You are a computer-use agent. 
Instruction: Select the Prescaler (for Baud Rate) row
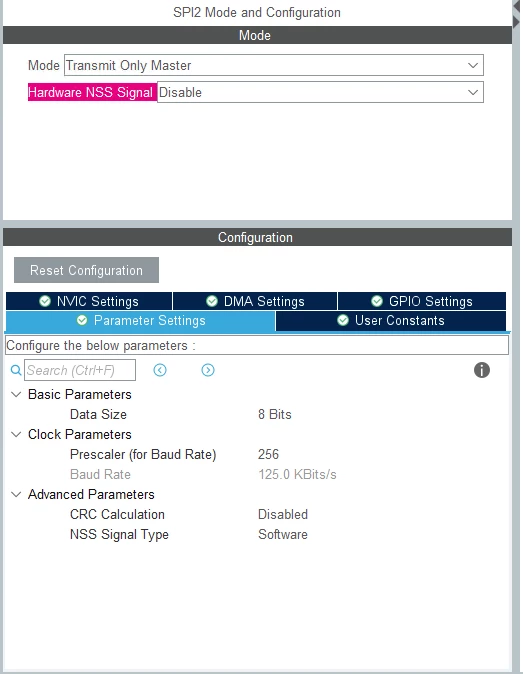click(x=143, y=454)
